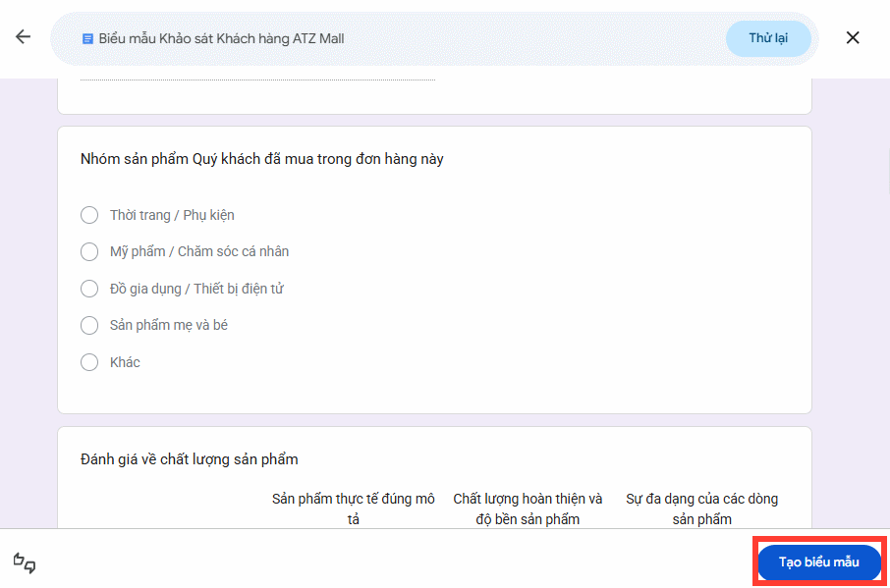The height and width of the screenshot is (588, 890).
Task: Click the vertical scrollbar on the right edge
Action: click(888, 170)
